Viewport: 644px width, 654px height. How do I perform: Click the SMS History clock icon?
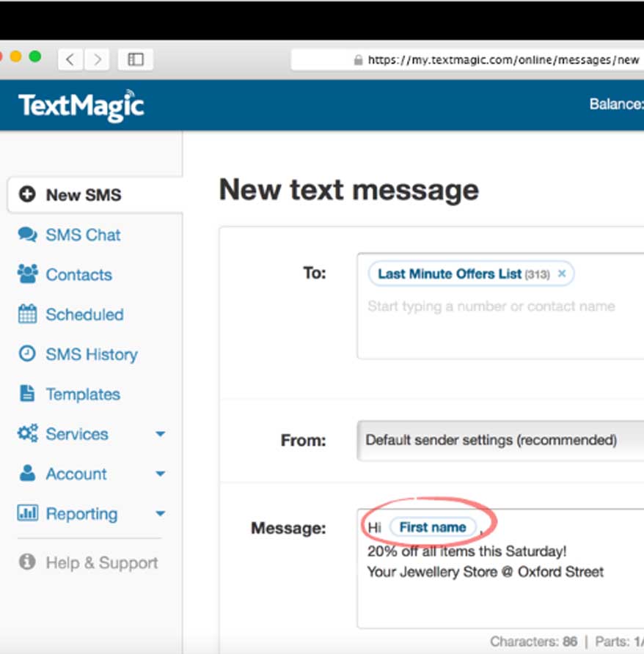(x=27, y=354)
